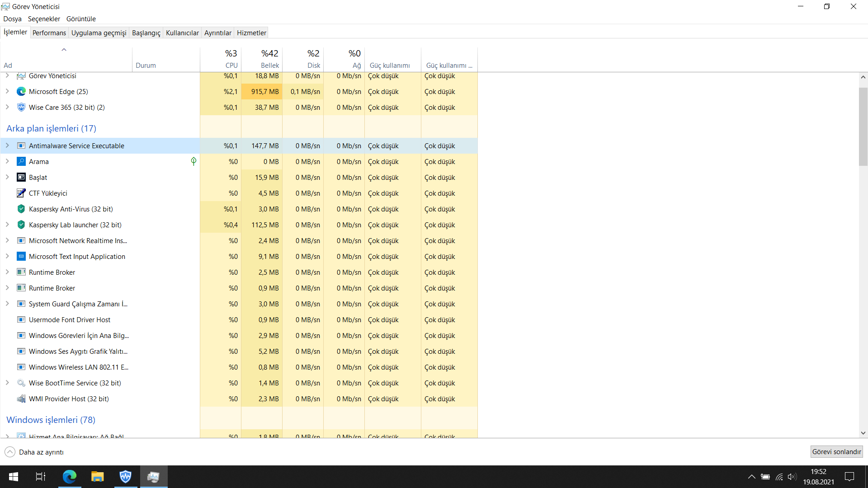Click the Microsoft Text Input Application icon
This screenshot has height=488, width=868.
[21, 257]
